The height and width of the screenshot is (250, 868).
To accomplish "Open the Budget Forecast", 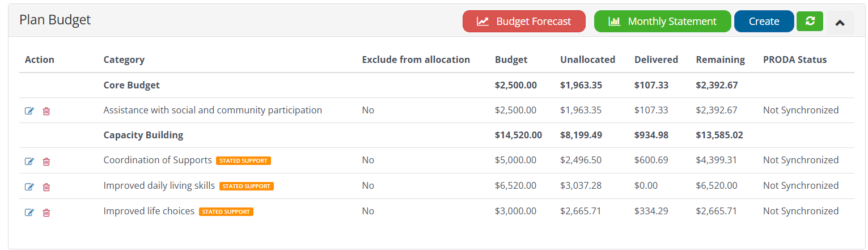I will (524, 22).
